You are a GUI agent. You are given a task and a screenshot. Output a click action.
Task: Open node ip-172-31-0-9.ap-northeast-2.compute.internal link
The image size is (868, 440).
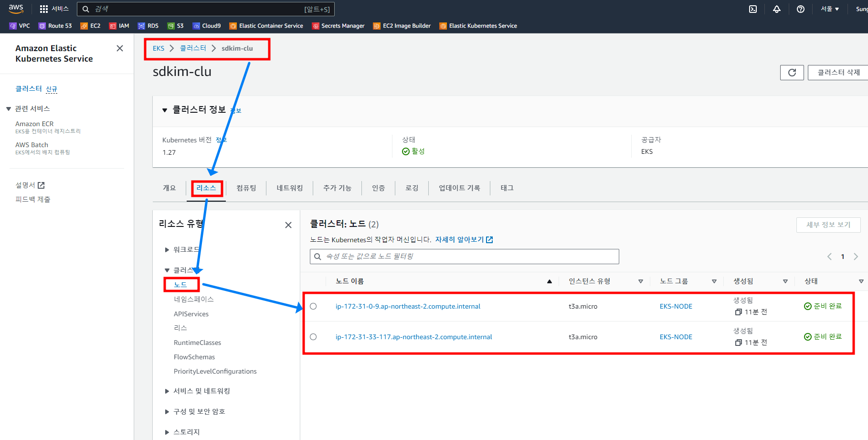point(408,306)
